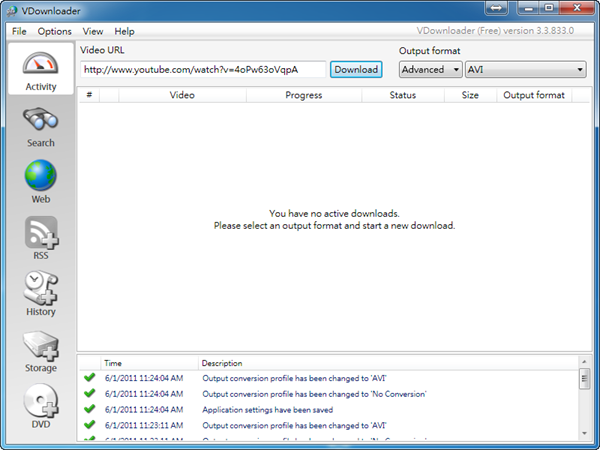Sort by the Progress column header
Viewport: 600px width, 450px height.
point(304,95)
